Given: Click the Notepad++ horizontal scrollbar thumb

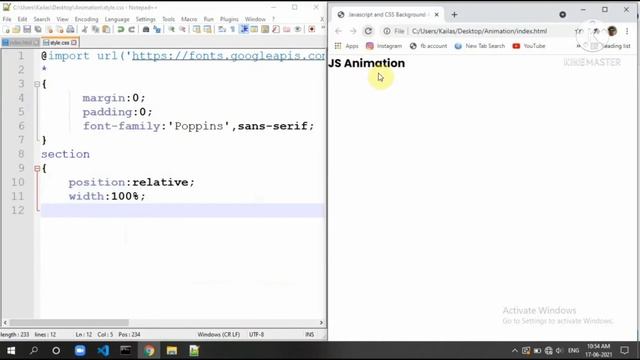Looking at the screenshot, I should [x=69, y=322].
